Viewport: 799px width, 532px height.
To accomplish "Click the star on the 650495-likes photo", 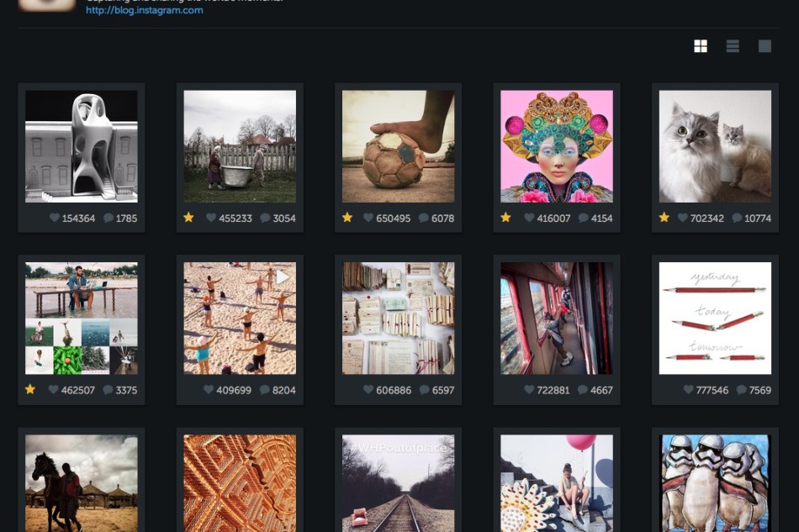I will 347,218.
